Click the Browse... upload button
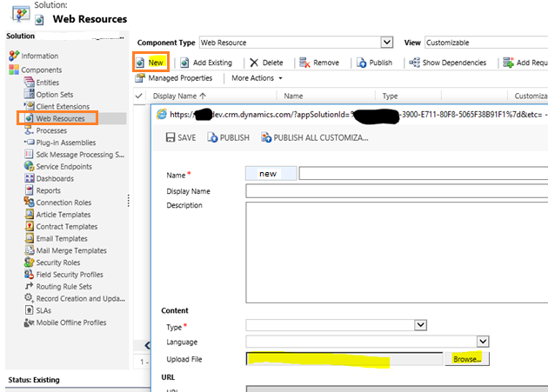Viewport: 548px width, 392px height. point(467,359)
